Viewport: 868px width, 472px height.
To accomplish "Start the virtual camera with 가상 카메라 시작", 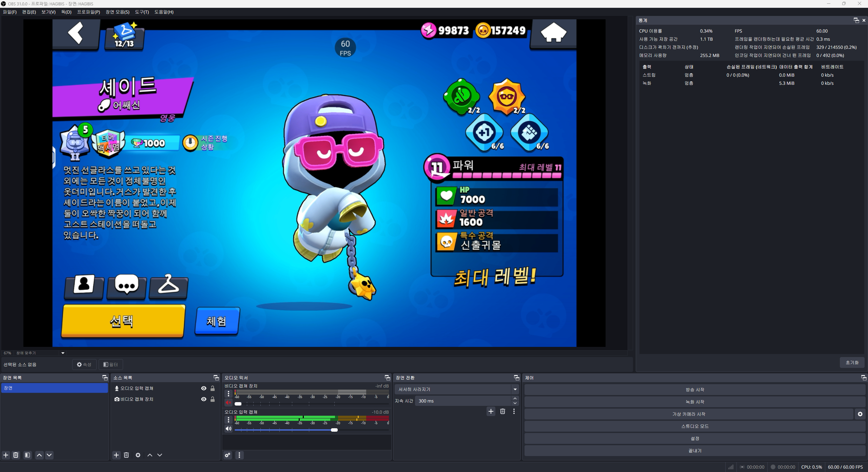I will pos(689,414).
